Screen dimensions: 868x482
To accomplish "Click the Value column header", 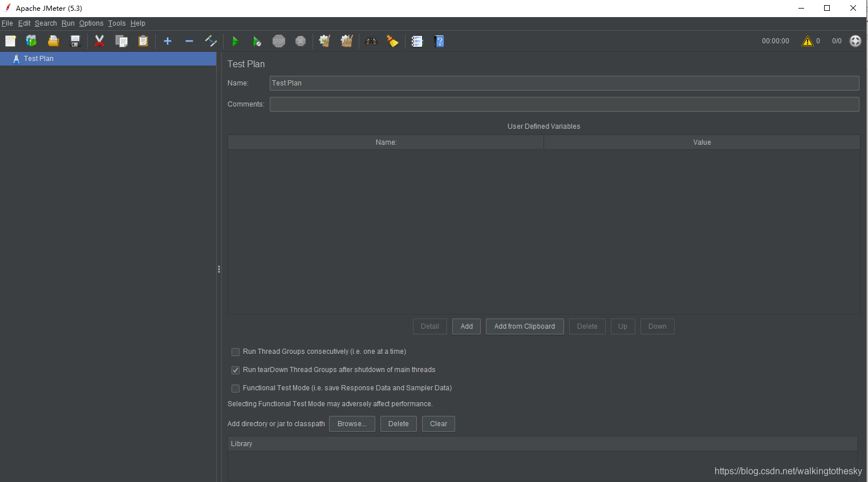I will click(702, 142).
